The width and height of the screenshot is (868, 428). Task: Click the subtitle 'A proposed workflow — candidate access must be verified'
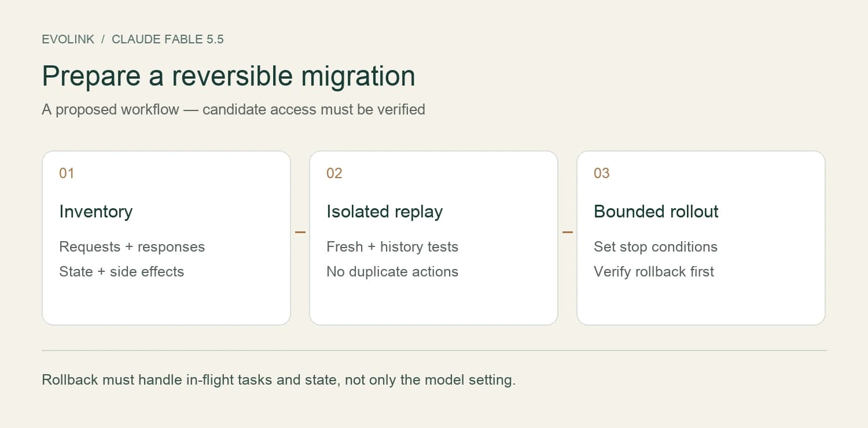click(x=233, y=109)
